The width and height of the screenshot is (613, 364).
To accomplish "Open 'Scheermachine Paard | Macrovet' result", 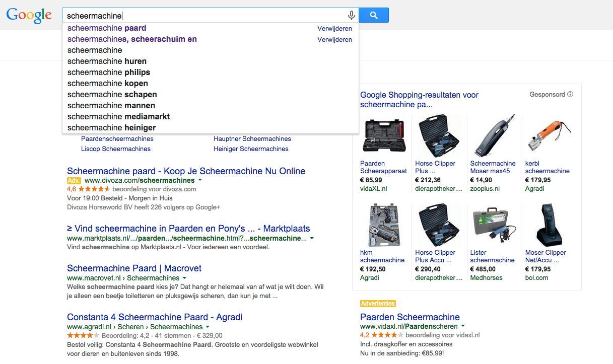I will 134,268.
